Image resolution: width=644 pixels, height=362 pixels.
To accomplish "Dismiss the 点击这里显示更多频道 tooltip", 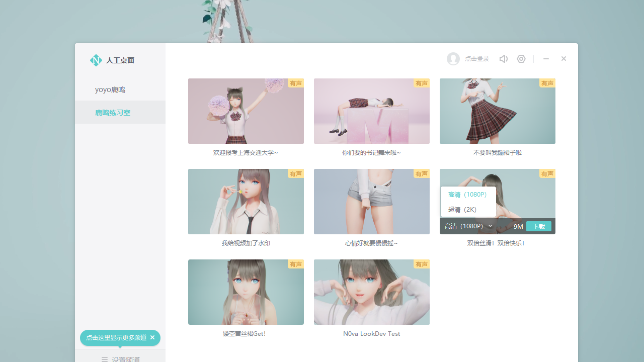I will pyautogui.click(x=152, y=337).
